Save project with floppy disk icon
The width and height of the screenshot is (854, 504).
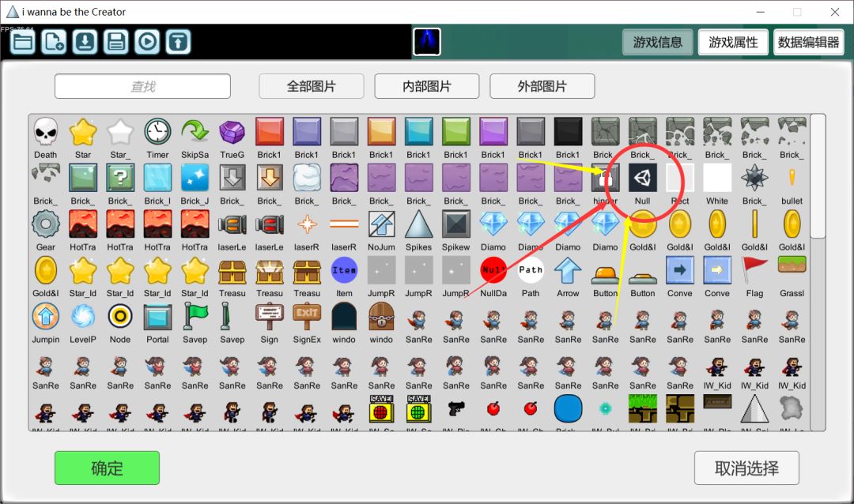(x=116, y=42)
